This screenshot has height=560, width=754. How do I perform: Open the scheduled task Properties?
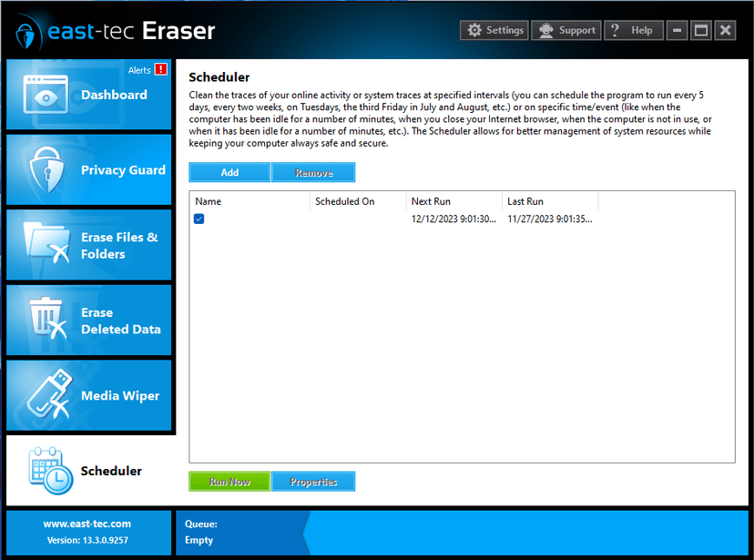(x=313, y=481)
